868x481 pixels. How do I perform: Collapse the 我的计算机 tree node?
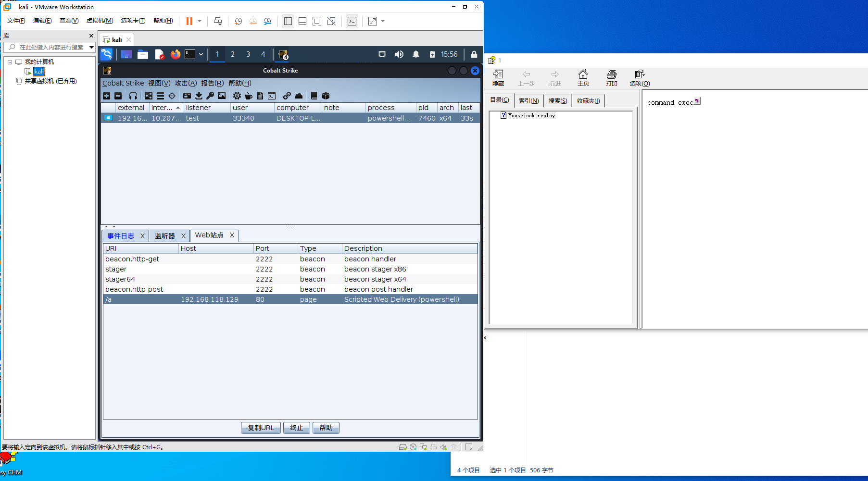point(10,62)
